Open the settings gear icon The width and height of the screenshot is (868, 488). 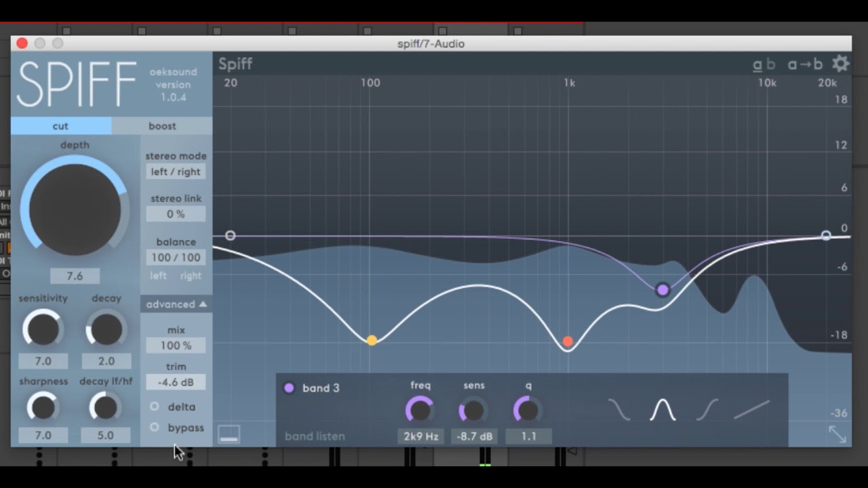coord(840,64)
